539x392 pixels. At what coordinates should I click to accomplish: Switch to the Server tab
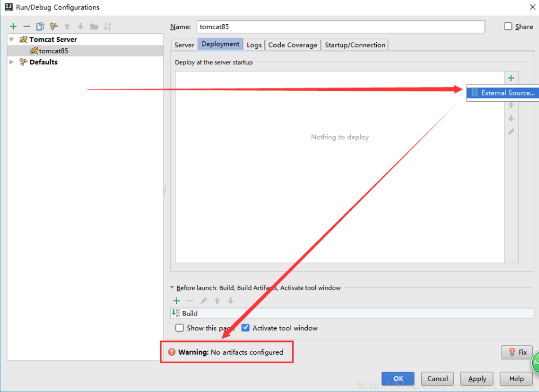(184, 45)
